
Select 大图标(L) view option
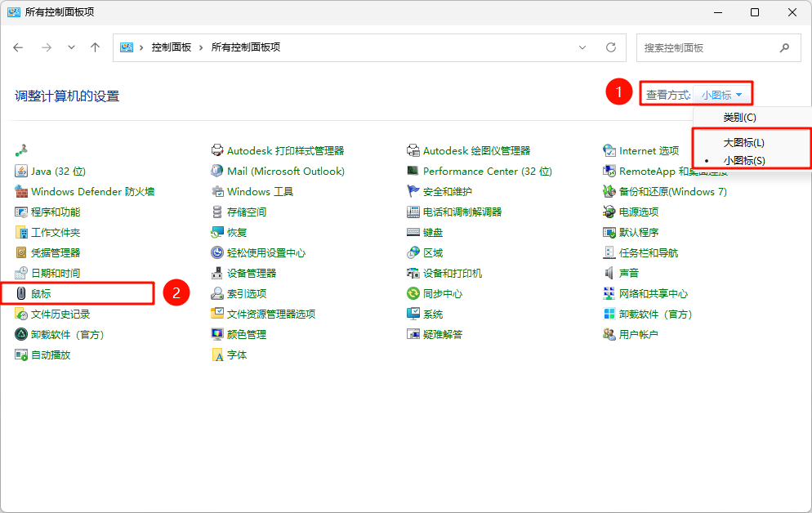(743, 142)
